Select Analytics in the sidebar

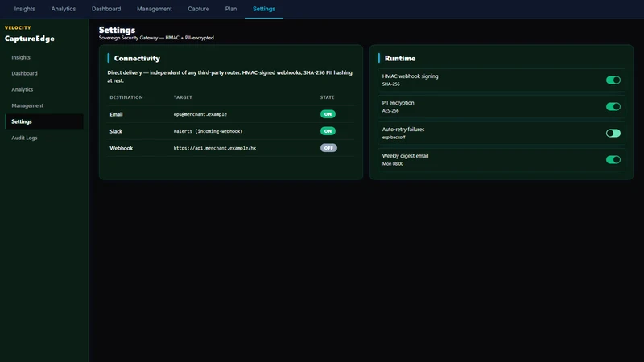(x=23, y=89)
